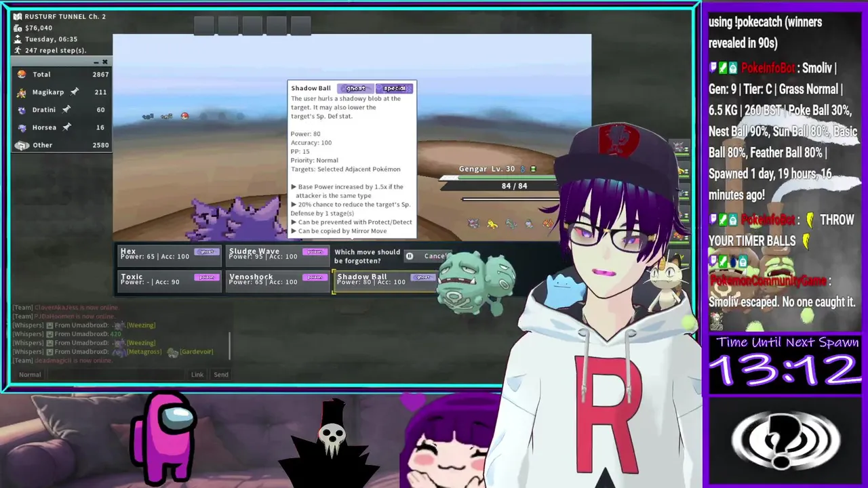This screenshot has width=868, height=488.
Task: Click the Magikarp sprite in the counter
Action: point(22,92)
